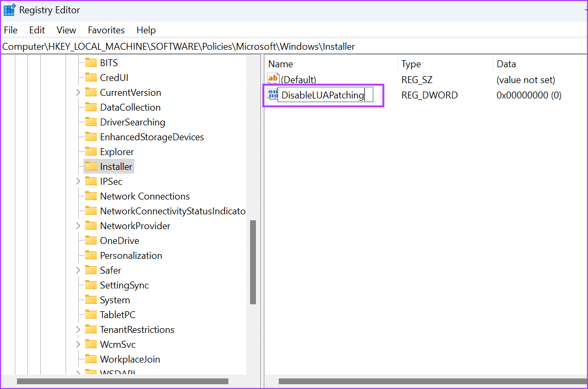Open the Favorites menu
Viewport: 588px width, 389px height.
[x=106, y=30]
